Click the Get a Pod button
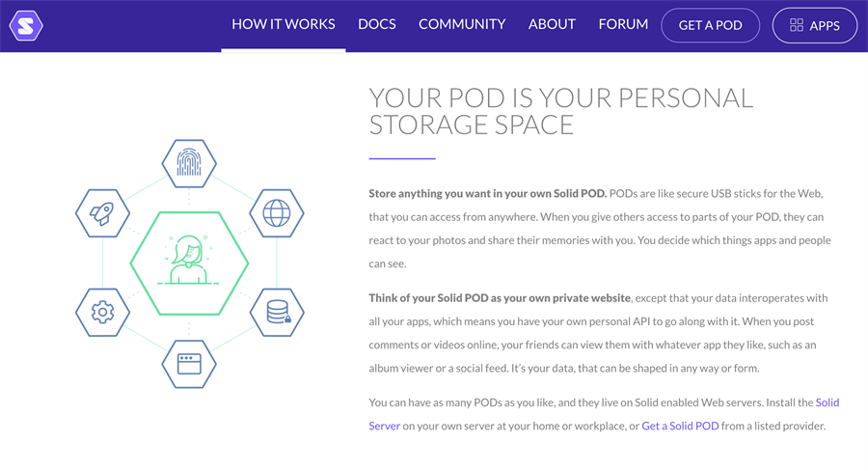Screen dimensions: 868x471 (x=710, y=25)
